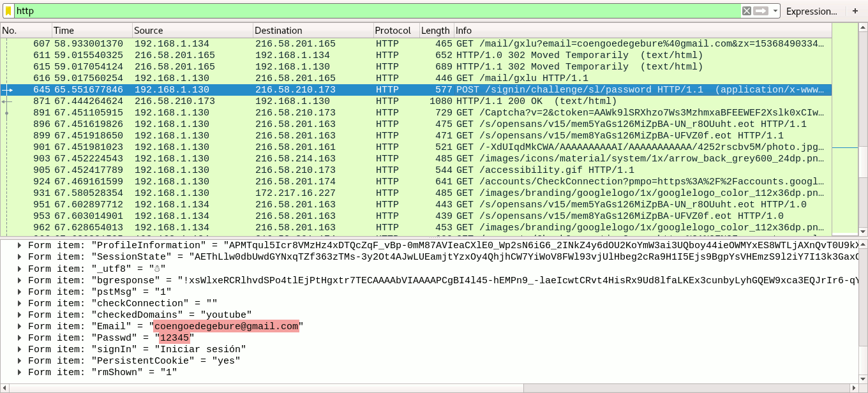Sort packets by Time column header

92,31
